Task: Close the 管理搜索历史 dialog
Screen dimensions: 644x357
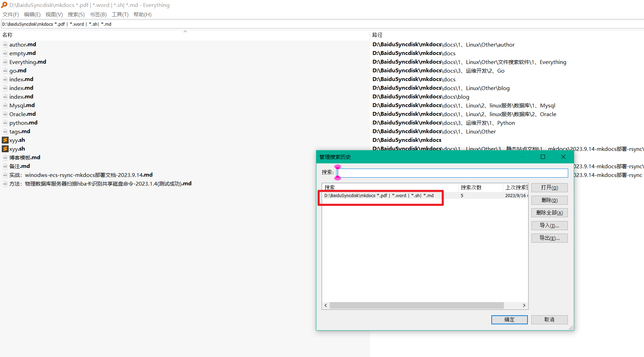Action: pyautogui.click(x=563, y=157)
